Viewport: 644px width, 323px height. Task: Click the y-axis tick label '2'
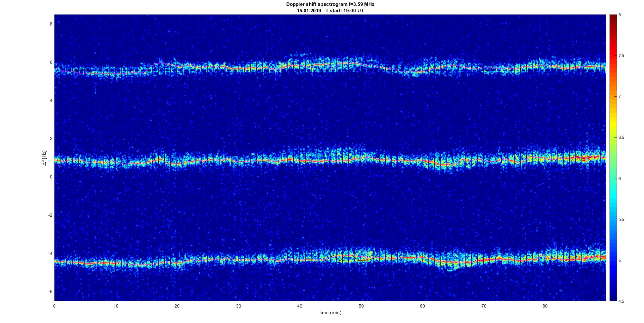[51, 138]
